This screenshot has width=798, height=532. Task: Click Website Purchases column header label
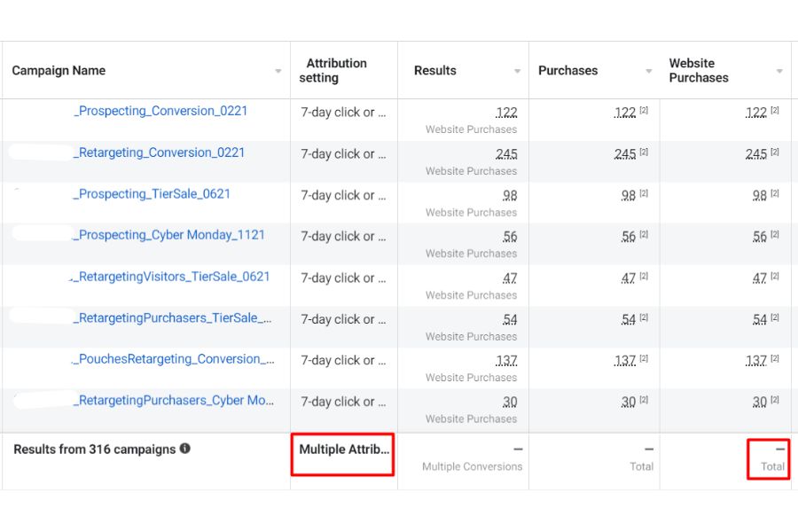[x=699, y=70]
